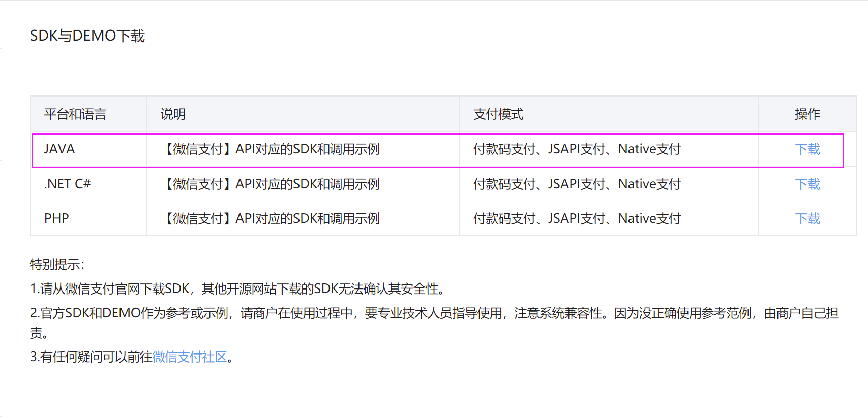The image size is (868, 418).
Task: Click the 特别提示 label
Action: coord(57,264)
